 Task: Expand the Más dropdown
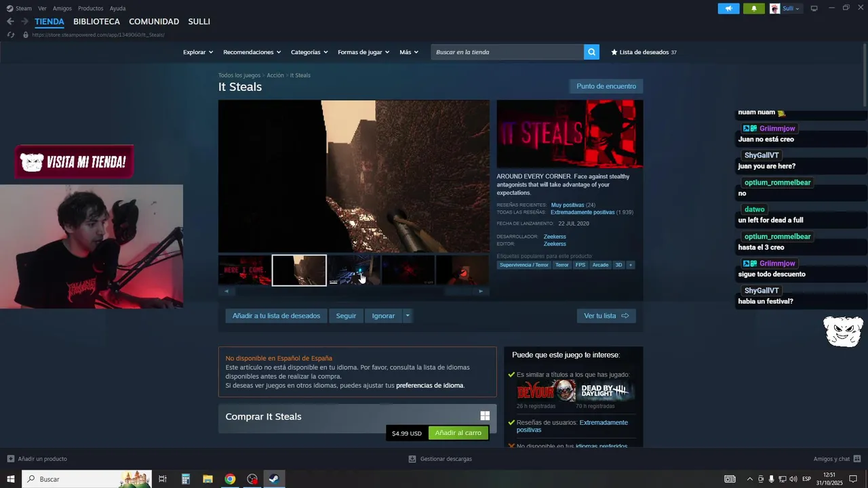coord(409,52)
